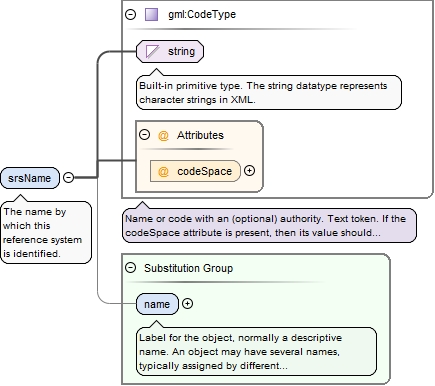Click the @ icon inside codeSpace attribute
This screenshot has width=435, height=386.
[x=163, y=172]
